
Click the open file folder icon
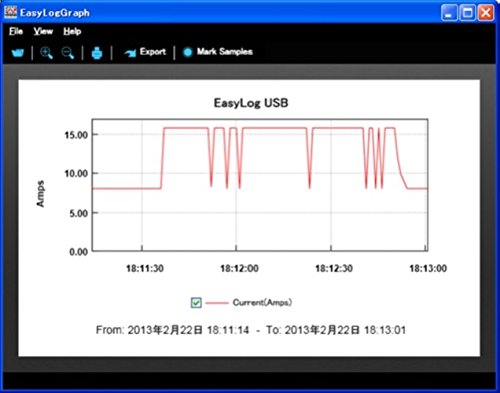[18, 53]
